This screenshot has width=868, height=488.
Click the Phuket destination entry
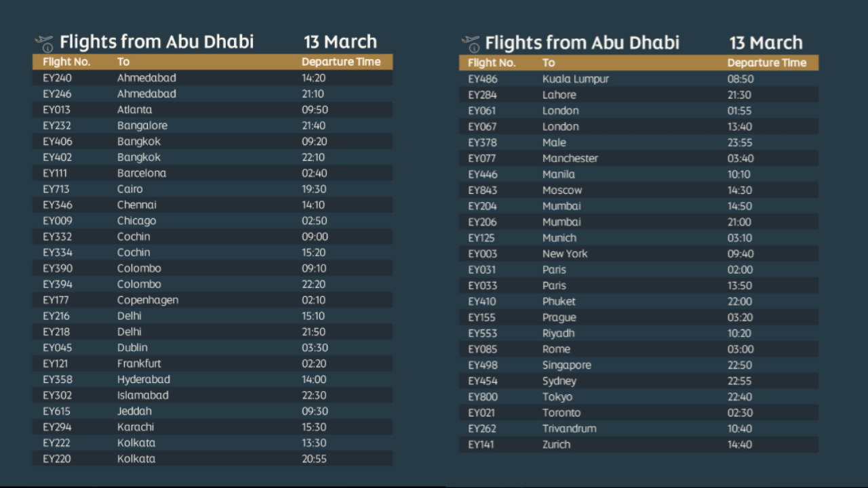point(559,302)
